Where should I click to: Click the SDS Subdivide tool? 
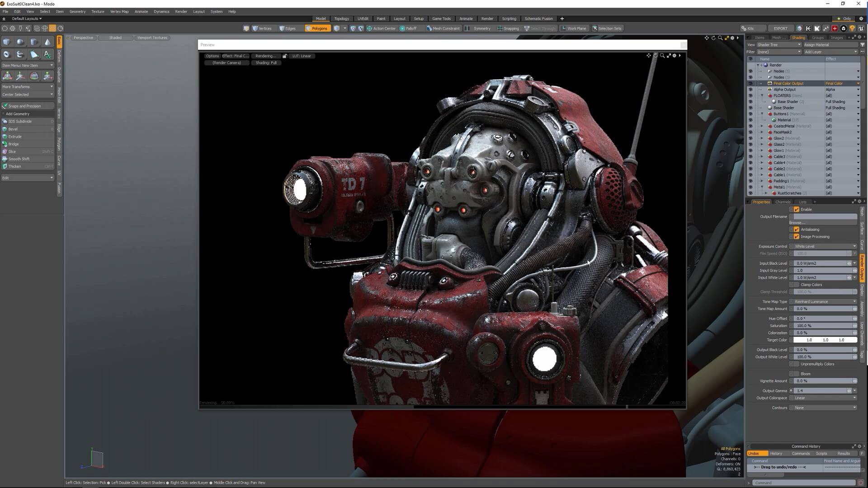click(x=28, y=121)
